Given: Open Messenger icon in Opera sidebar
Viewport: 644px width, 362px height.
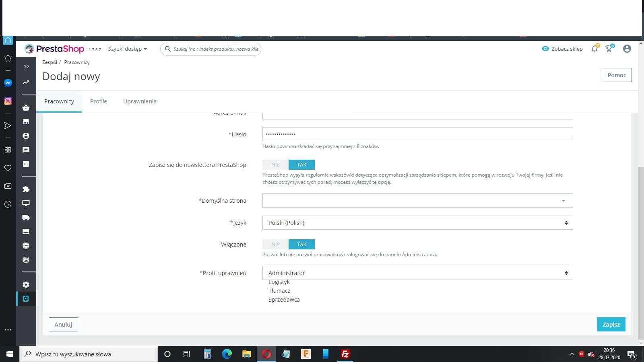Looking at the screenshot, I should click(x=8, y=82).
